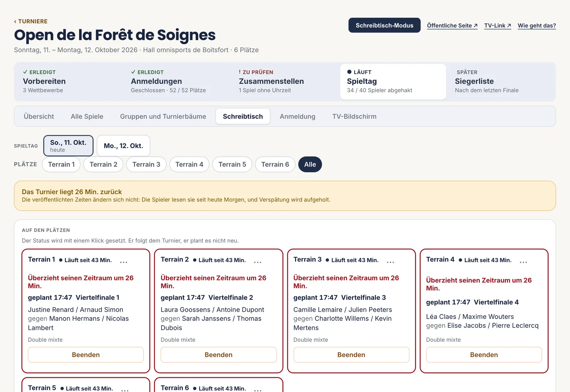Filter courts to Terrain 2
Image resolution: width=570 pixels, height=392 pixels.
coord(103,164)
